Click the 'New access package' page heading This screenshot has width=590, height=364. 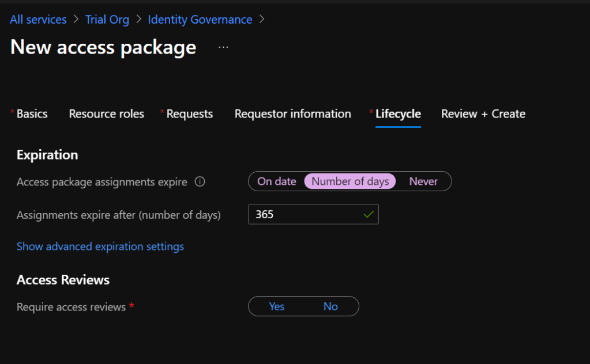103,47
